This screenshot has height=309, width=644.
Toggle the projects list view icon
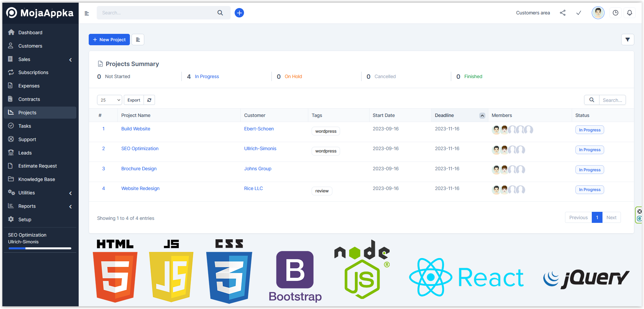click(x=138, y=40)
